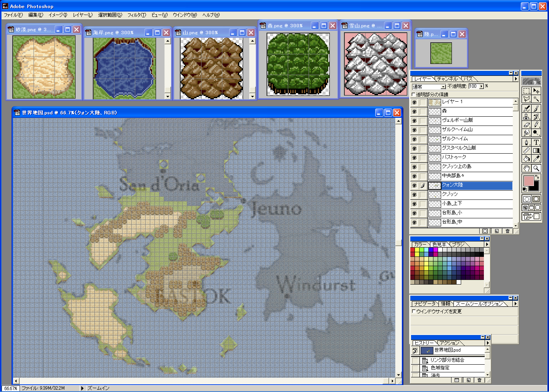The height and width of the screenshot is (392, 549).
Task: Open the ファイル menu
Action: pos(13,15)
